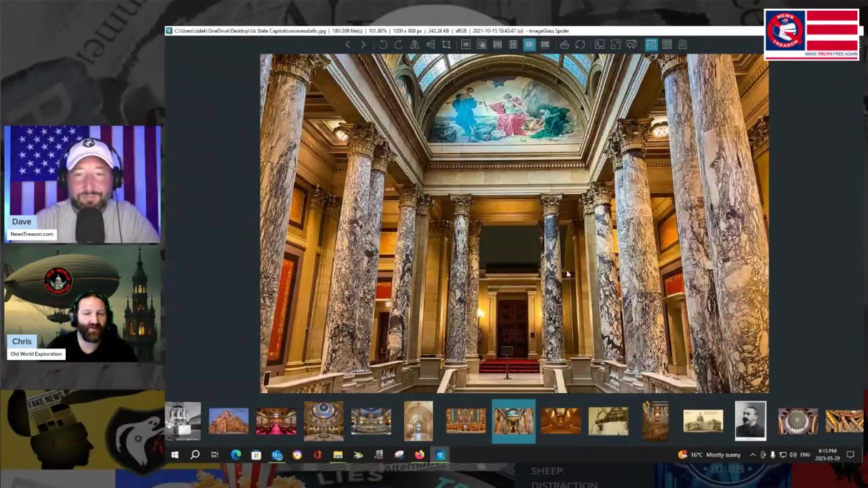This screenshot has width=868, height=488.
Task: Go to the next image arrow
Action: pyautogui.click(x=363, y=45)
